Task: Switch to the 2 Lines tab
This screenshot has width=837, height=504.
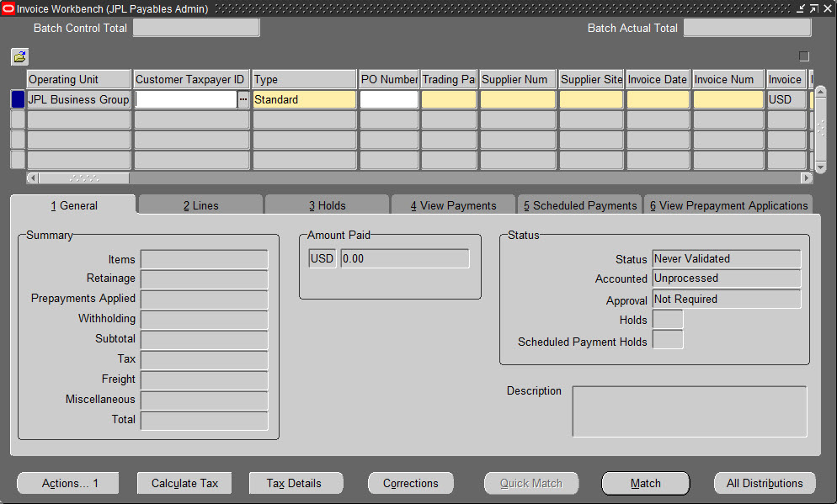Action: tap(199, 204)
